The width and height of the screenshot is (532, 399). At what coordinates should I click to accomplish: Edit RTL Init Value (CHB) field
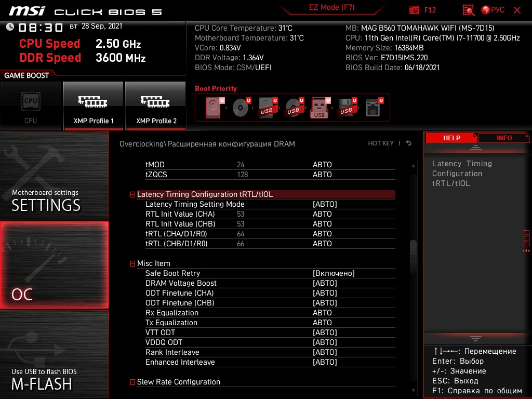tap(322, 224)
